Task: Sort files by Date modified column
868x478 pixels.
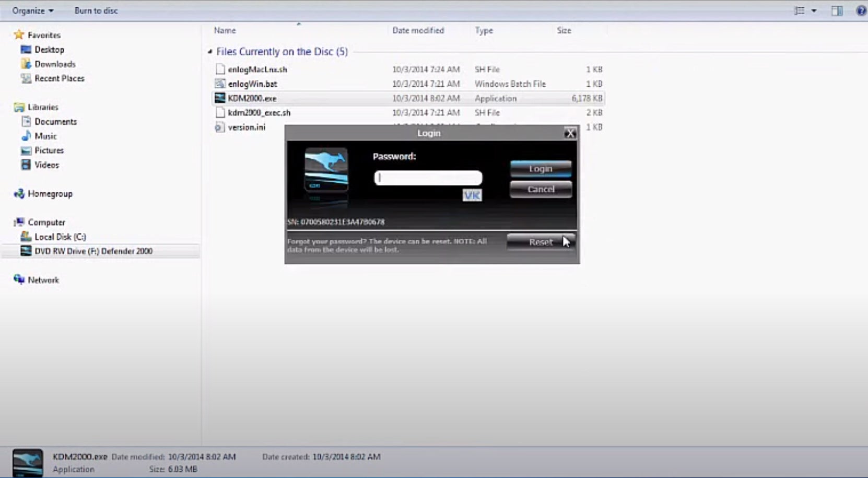Action: (418, 30)
